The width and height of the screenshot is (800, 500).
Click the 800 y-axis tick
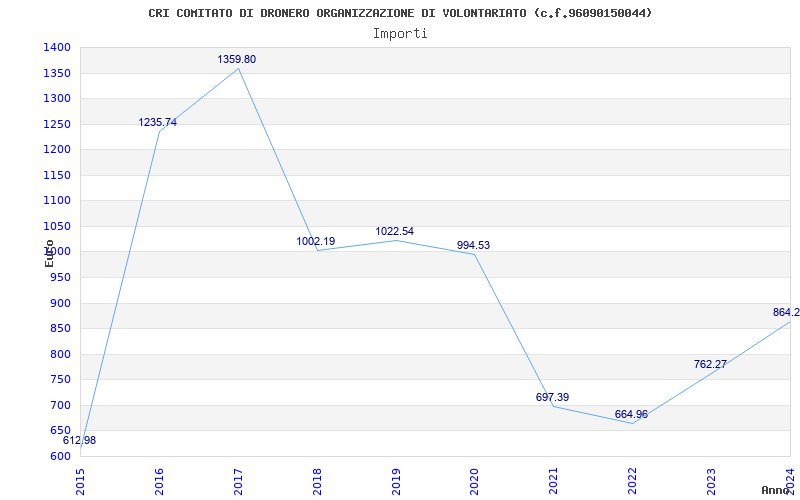pyautogui.click(x=60, y=354)
